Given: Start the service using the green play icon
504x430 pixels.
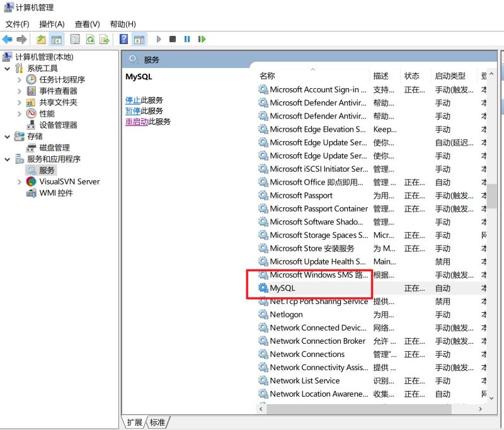Looking at the screenshot, I should tap(159, 39).
